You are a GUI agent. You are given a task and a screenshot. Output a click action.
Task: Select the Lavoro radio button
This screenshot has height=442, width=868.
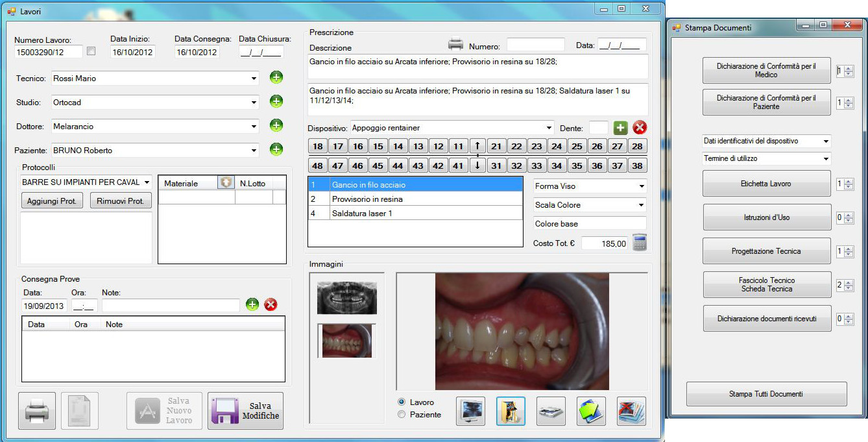402,402
